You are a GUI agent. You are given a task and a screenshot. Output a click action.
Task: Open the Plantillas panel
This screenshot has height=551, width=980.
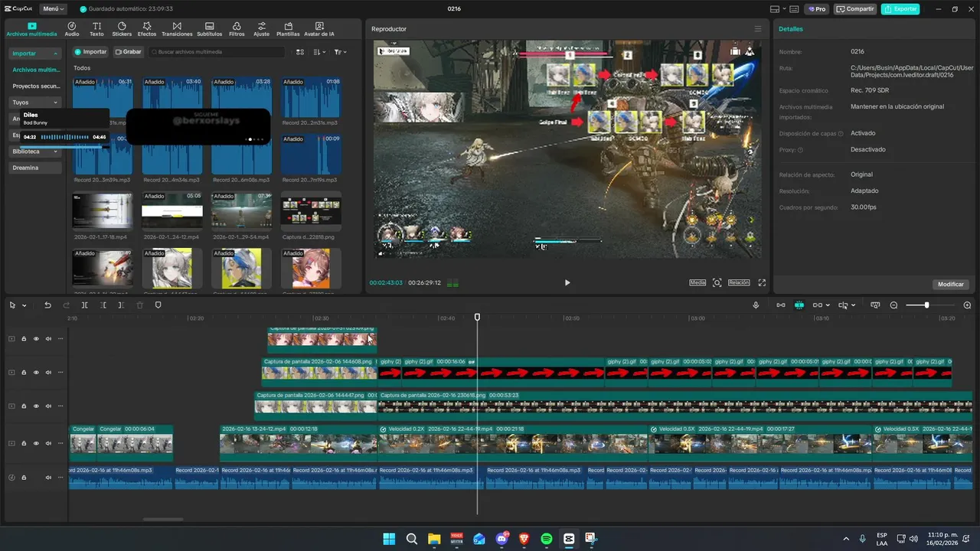click(x=288, y=29)
